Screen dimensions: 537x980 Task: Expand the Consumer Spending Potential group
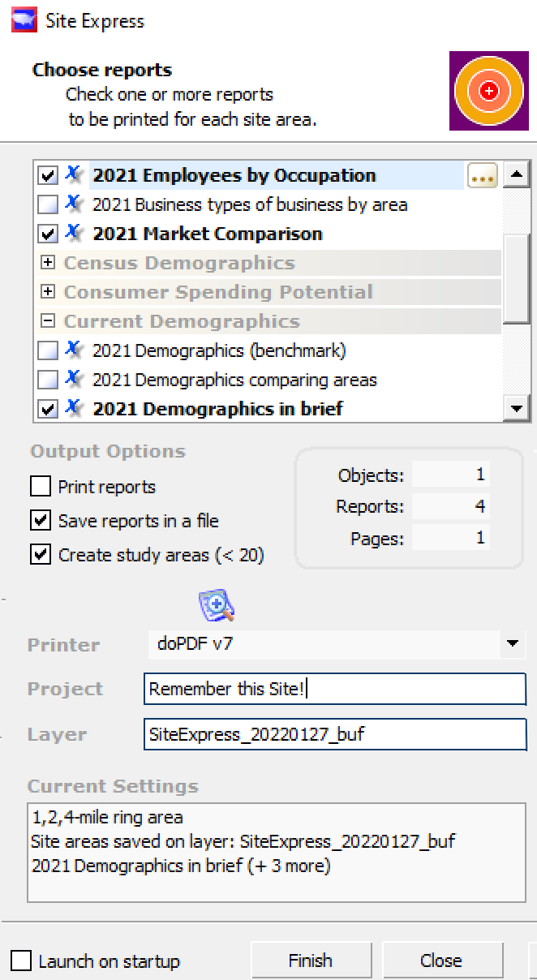pos(48,292)
